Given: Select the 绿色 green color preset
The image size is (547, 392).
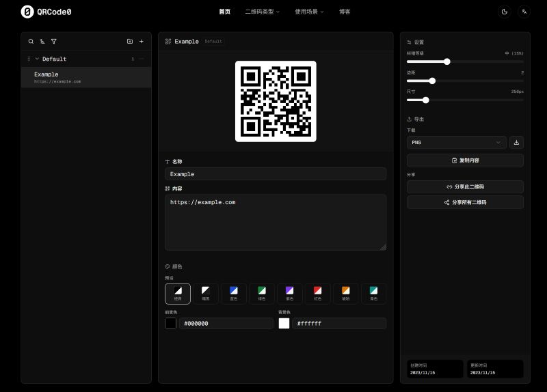Looking at the screenshot, I should [x=262, y=294].
